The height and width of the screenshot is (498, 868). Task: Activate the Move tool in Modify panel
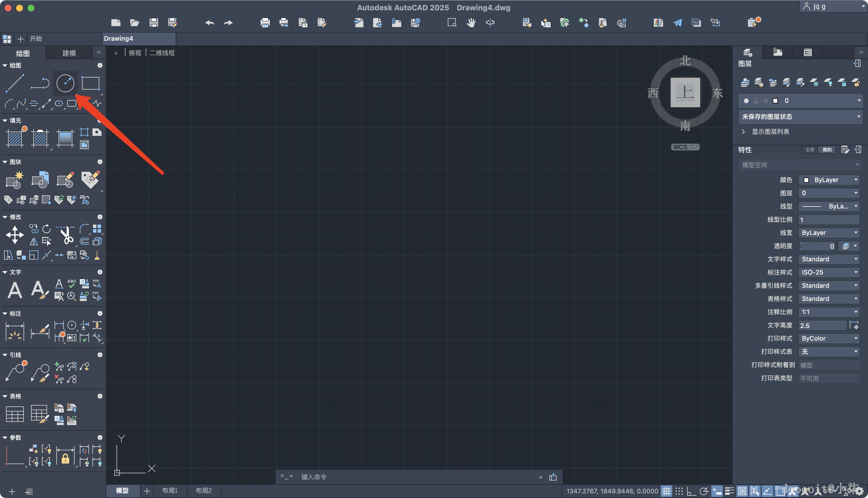pyautogui.click(x=15, y=235)
